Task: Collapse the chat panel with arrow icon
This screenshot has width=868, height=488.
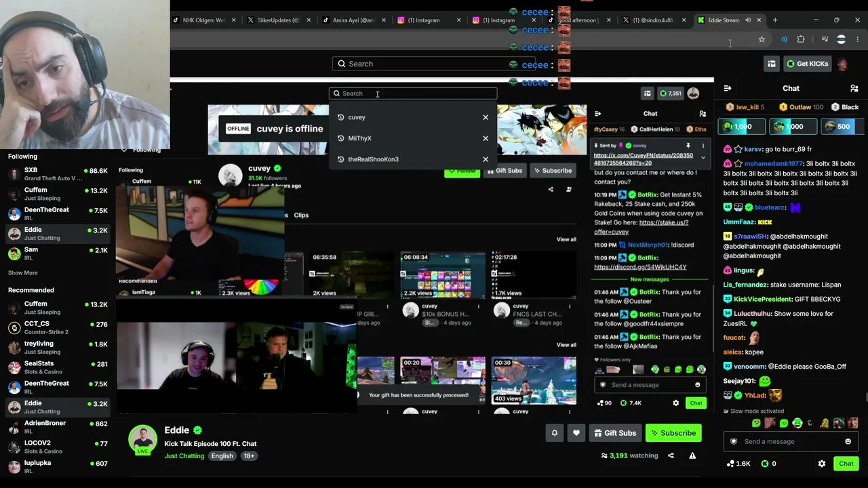Action: 728,88
